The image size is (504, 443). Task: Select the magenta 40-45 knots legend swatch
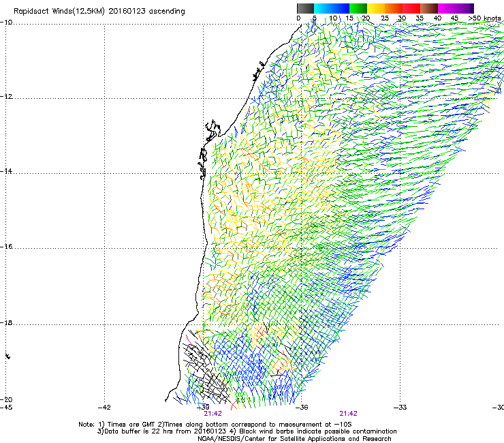click(447, 8)
